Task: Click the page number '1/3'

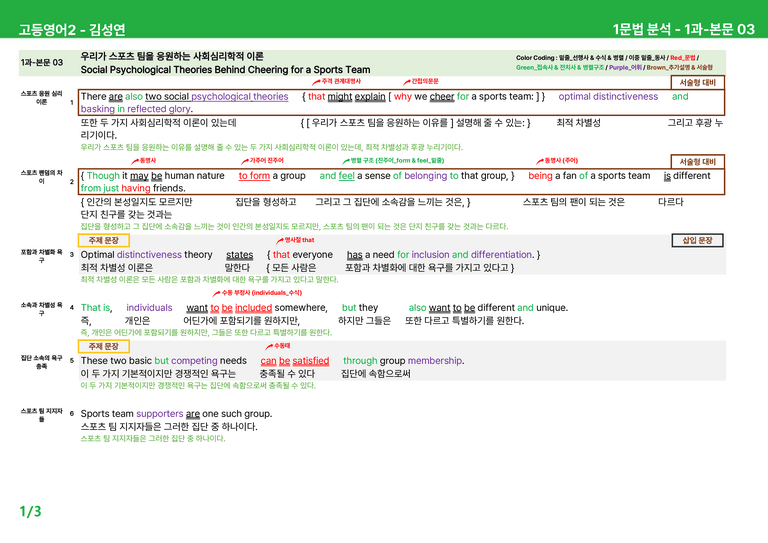Action: coord(30,512)
